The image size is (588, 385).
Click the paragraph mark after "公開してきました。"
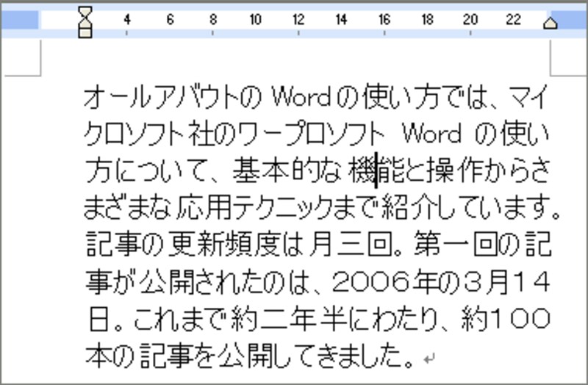429,359
